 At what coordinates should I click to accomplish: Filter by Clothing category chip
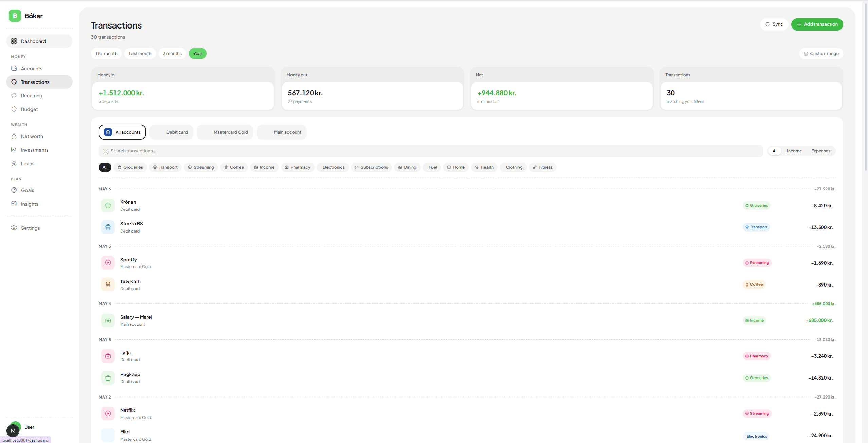(x=513, y=167)
